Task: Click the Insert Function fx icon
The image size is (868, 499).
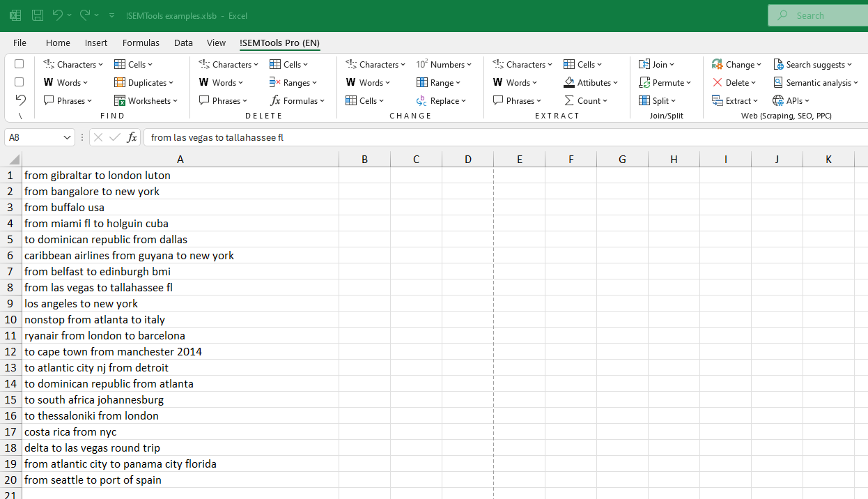Action: point(132,137)
